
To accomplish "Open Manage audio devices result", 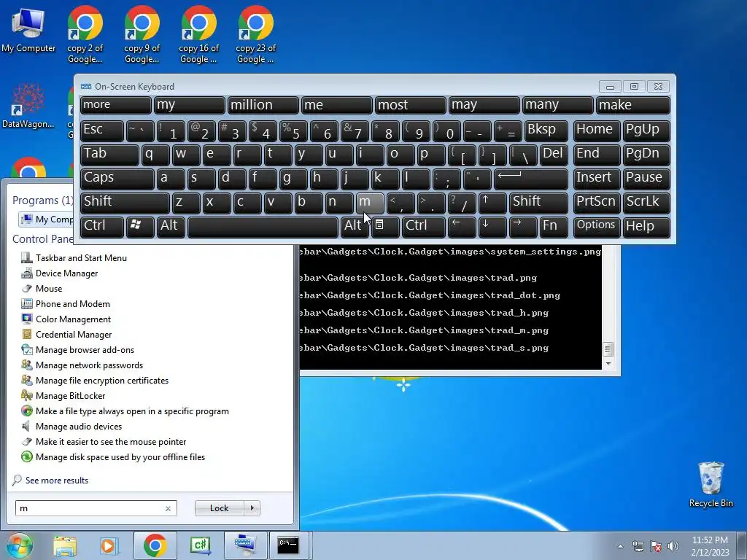I will point(71,427).
